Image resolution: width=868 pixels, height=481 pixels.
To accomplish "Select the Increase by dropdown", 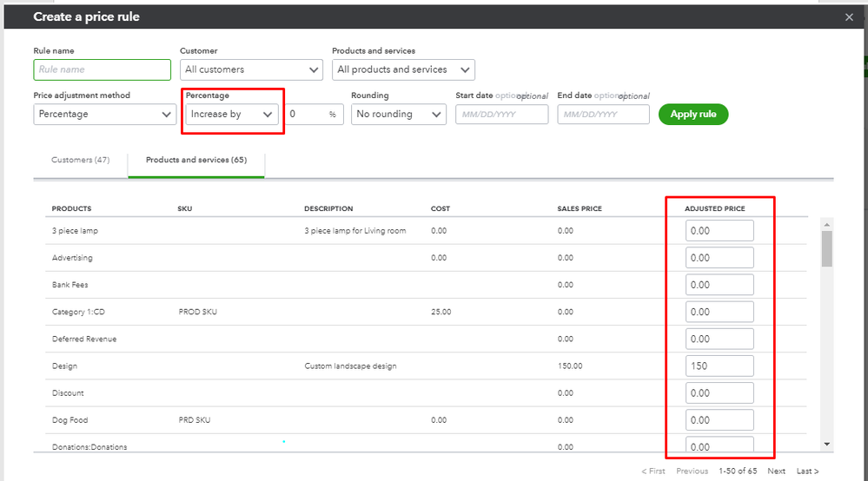I will 232,114.
